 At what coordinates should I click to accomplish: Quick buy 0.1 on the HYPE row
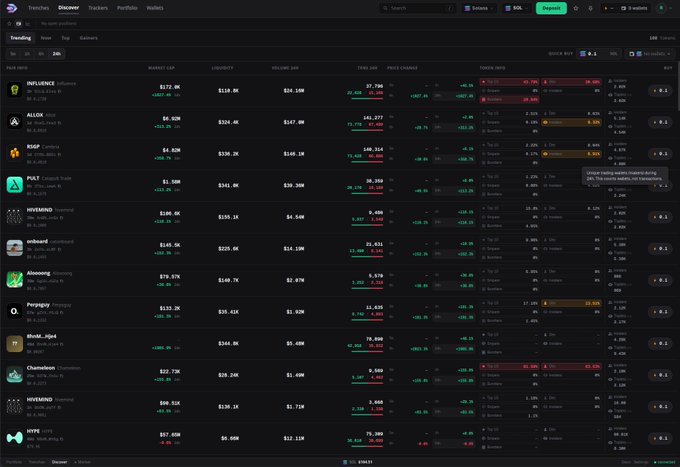click(x=661, y=438)
